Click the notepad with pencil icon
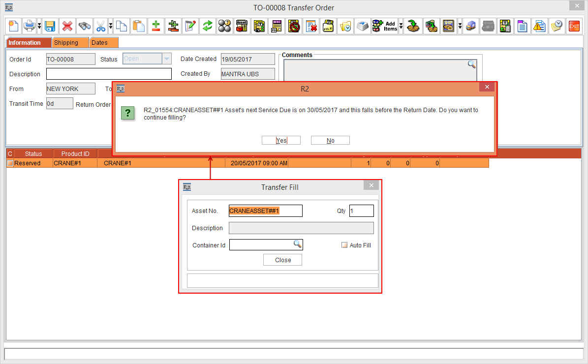This screenshot has height=364, width=588. tap(189, 26)
